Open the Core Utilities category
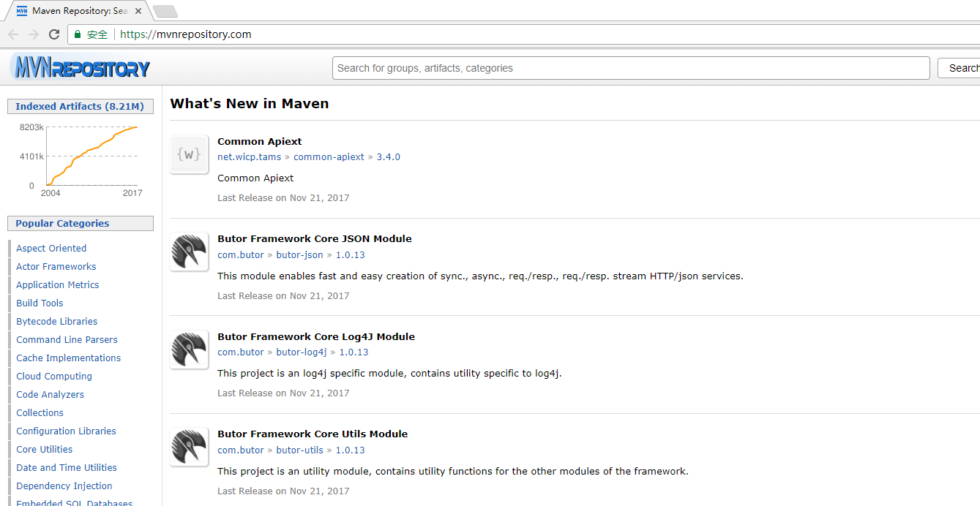 click(45, 450)
